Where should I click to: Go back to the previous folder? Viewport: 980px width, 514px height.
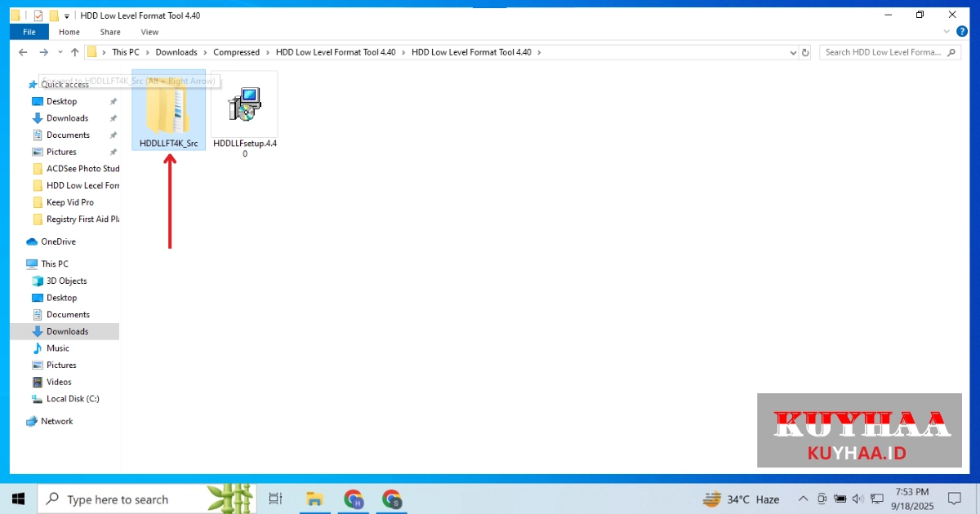(24, 52)
